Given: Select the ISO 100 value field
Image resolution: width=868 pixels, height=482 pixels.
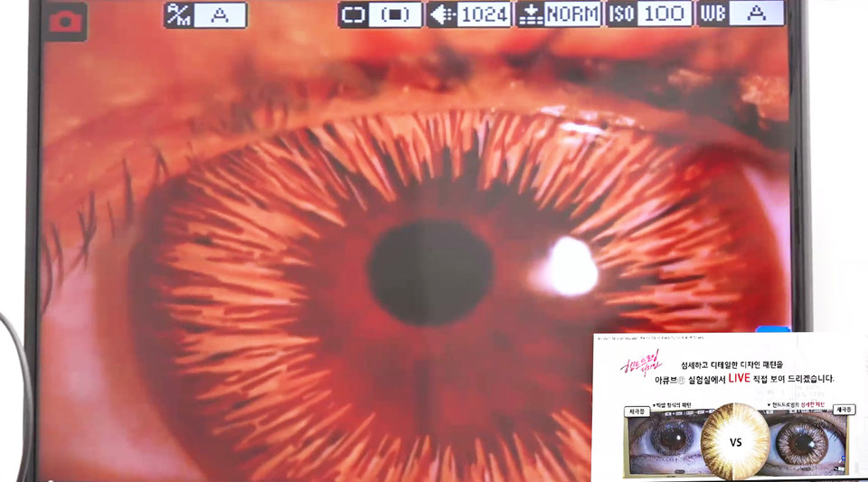Looking at the screenshot, I should [x=665, y=14].
